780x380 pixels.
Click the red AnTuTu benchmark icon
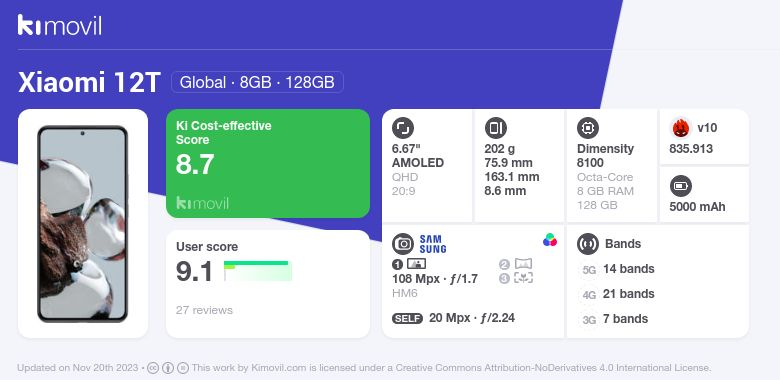click(680, 128)
